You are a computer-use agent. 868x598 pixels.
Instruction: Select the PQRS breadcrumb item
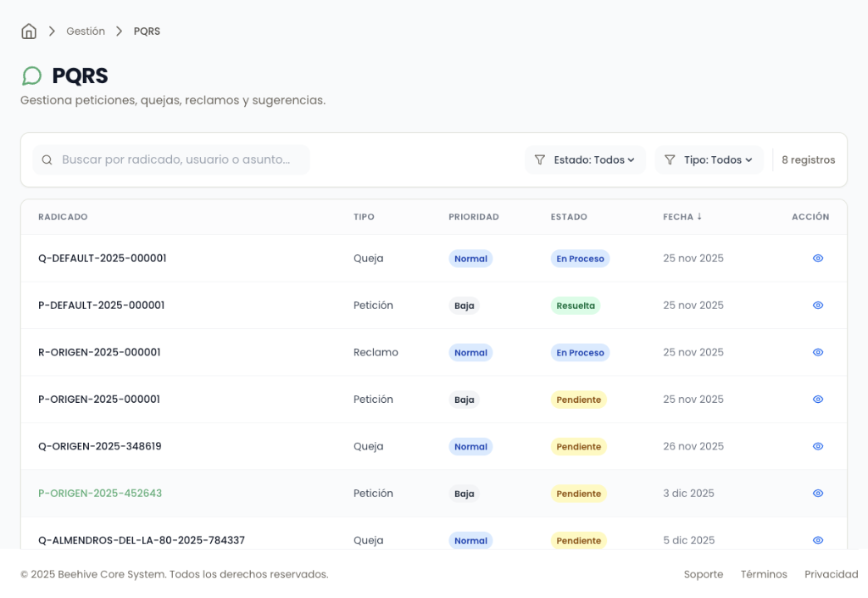(x=147, y=31)
